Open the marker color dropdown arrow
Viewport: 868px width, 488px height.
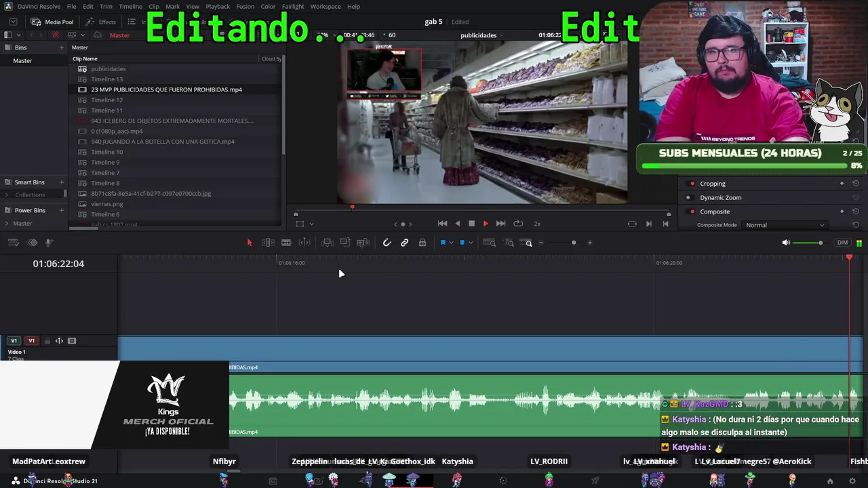tap(471, 243)
